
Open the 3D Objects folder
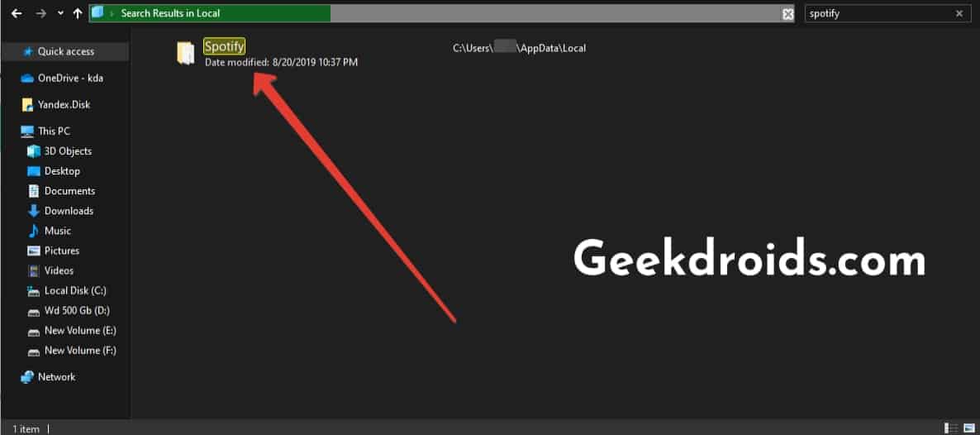click(x=68, y=151)
